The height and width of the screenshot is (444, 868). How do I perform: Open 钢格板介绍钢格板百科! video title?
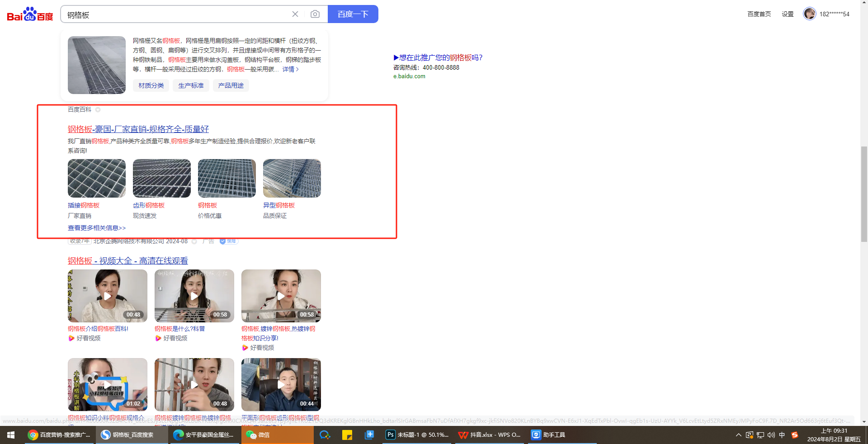pyautogui.click(x=98, y=329)
